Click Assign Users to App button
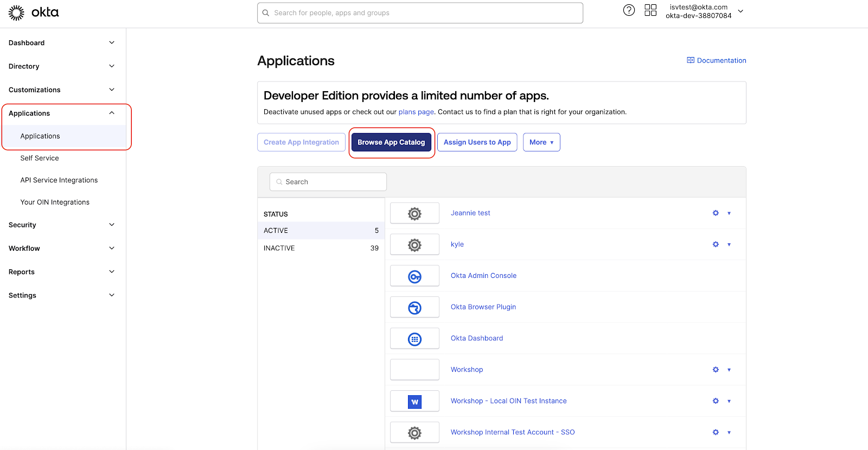The width and height of the screenshot is (868, 450). tap(477, 142)
